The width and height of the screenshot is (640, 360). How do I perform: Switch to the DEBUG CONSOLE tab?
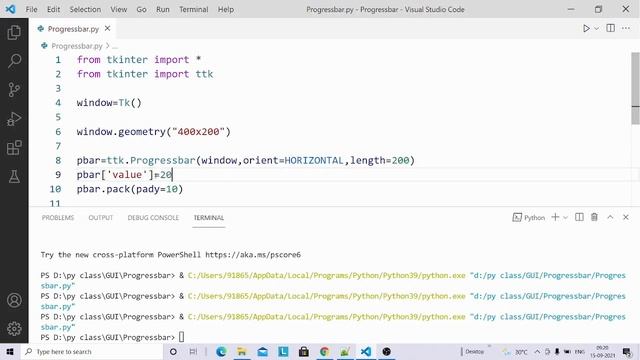tap(153, 218)
